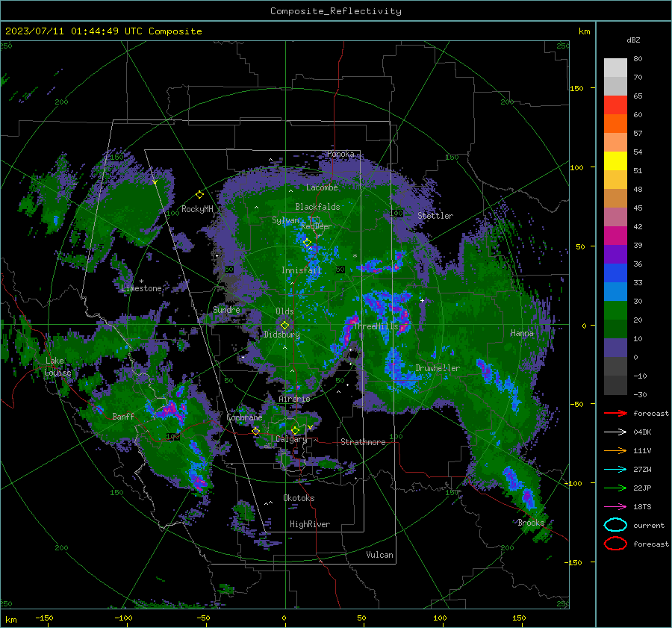The image size is (672, 628).
Task: Click the Stettler city label
Action: tap(435, 216)
